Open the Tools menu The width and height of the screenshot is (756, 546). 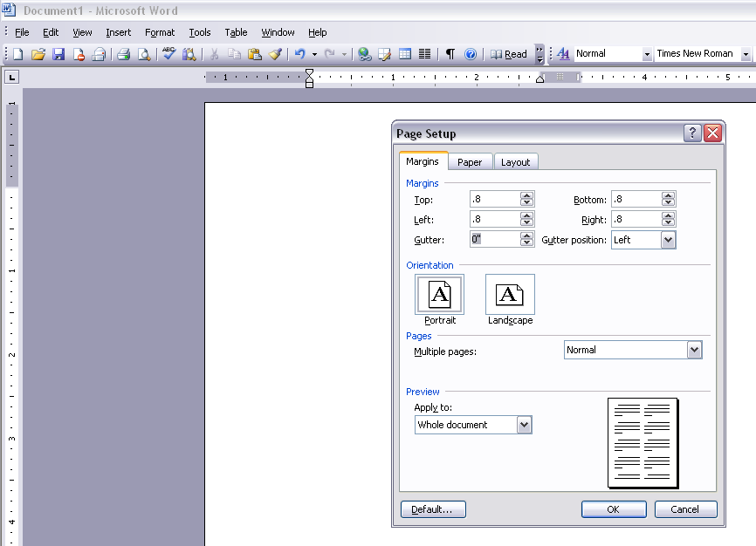click(x=200, y=32)
